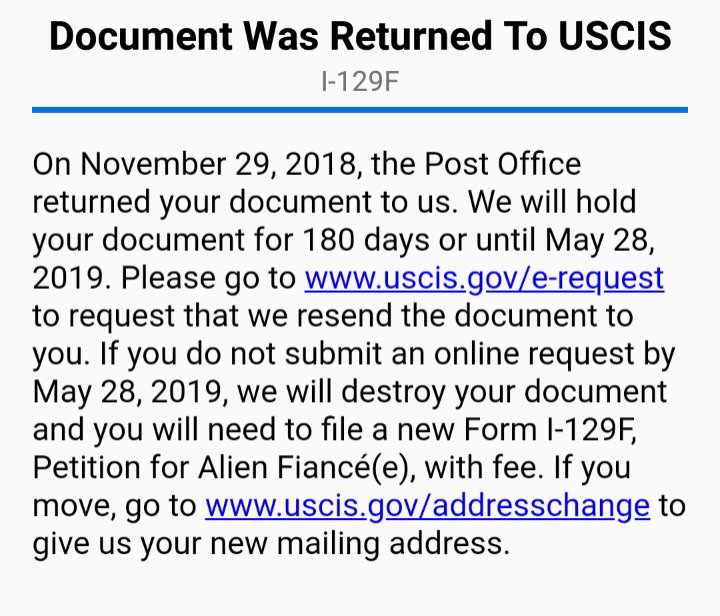Click the 'new mailing address' text
This screenshot has width=720, height=616.
click(360, 544)
